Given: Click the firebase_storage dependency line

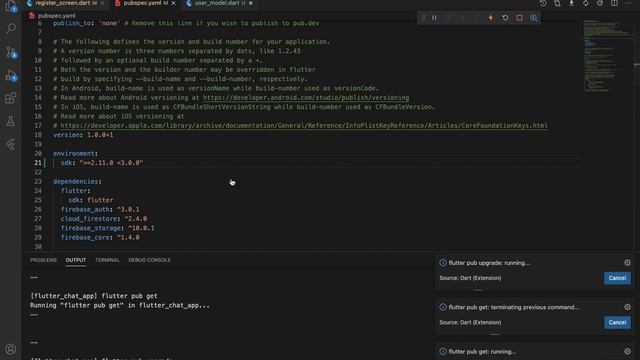Looking at the screenshot, I should pos(107,228).
